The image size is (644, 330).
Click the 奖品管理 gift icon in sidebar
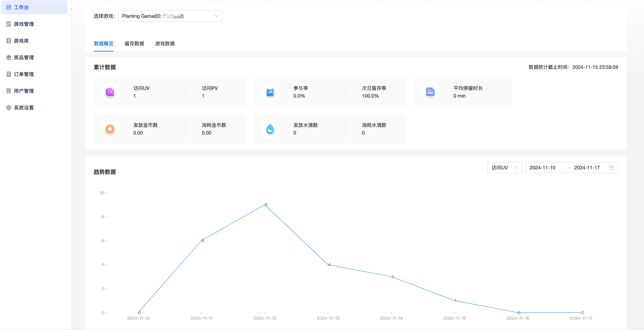tap(9, 57)
